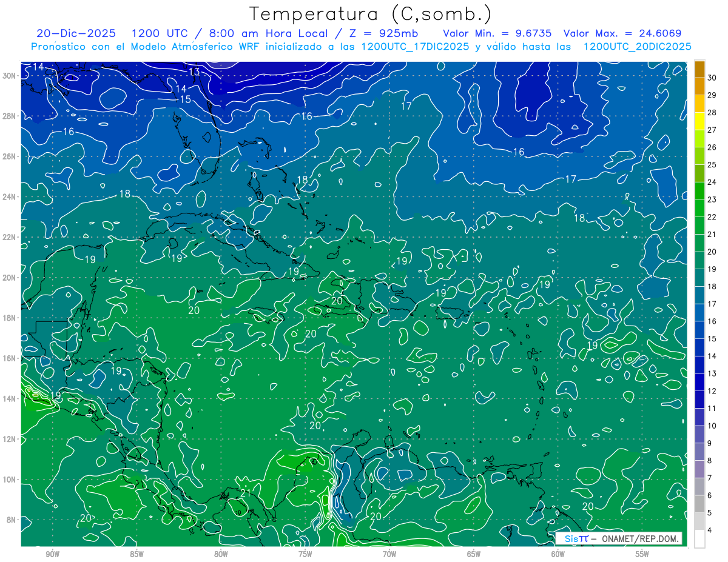Click the '20N' latitude axis label
The height and width of the screenshot is (562, 728).
coord(10,278)
